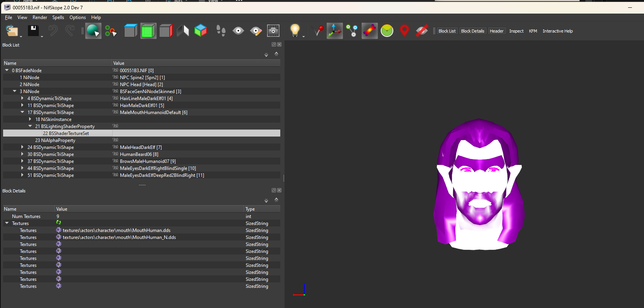Select the 2 NiNode row
644x308 pixels.
[x=142, y=84]
